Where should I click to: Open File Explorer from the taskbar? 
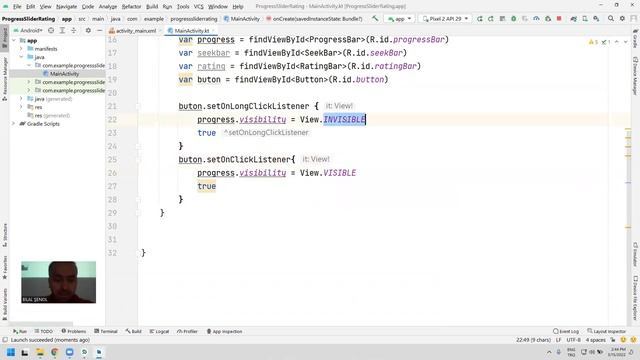40,352
